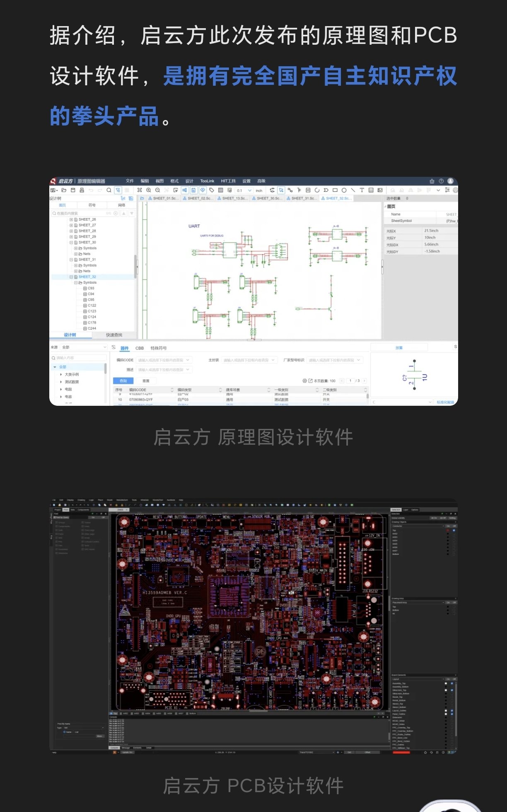Switch to SHEET_13.Sc... tab

(x=233, y=198)
